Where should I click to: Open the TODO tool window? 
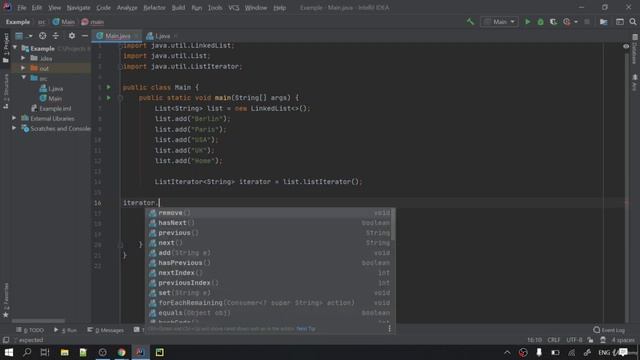pyautogui.click(x=30, y=330)
